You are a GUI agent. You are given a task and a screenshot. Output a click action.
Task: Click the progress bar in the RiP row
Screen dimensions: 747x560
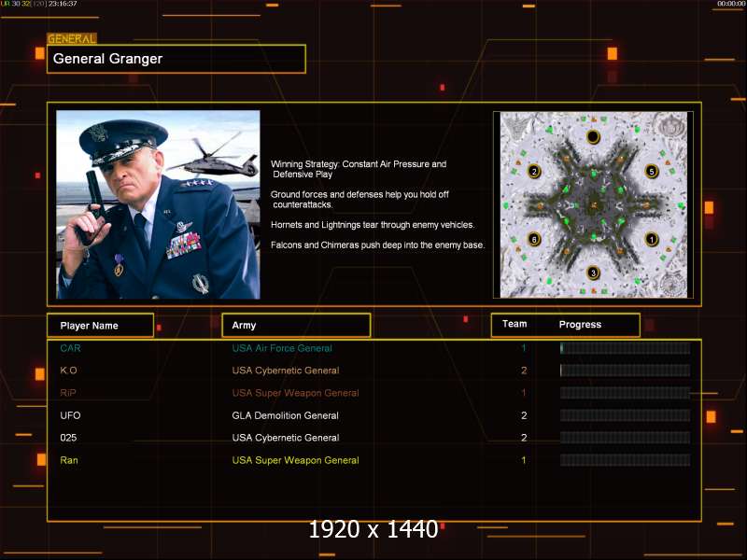[625, 393]
